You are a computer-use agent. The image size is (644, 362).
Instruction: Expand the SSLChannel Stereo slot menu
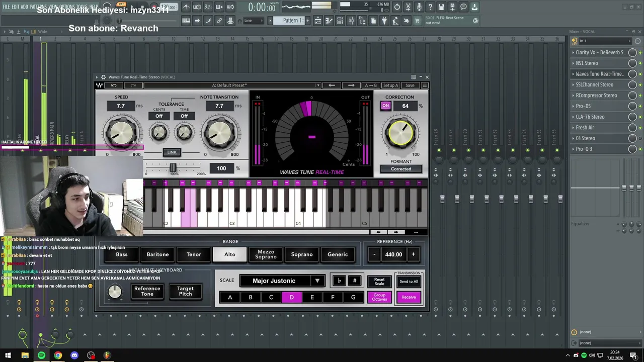coord(573,84)
